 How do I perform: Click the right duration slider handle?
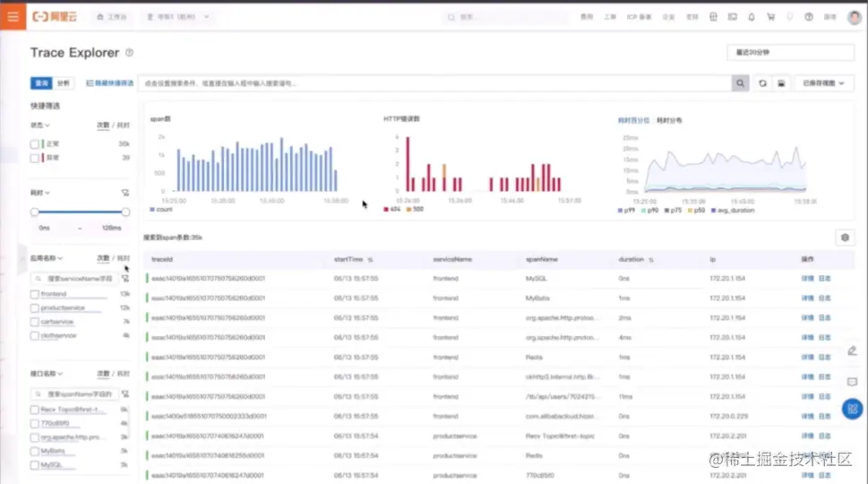click(125, 212)
